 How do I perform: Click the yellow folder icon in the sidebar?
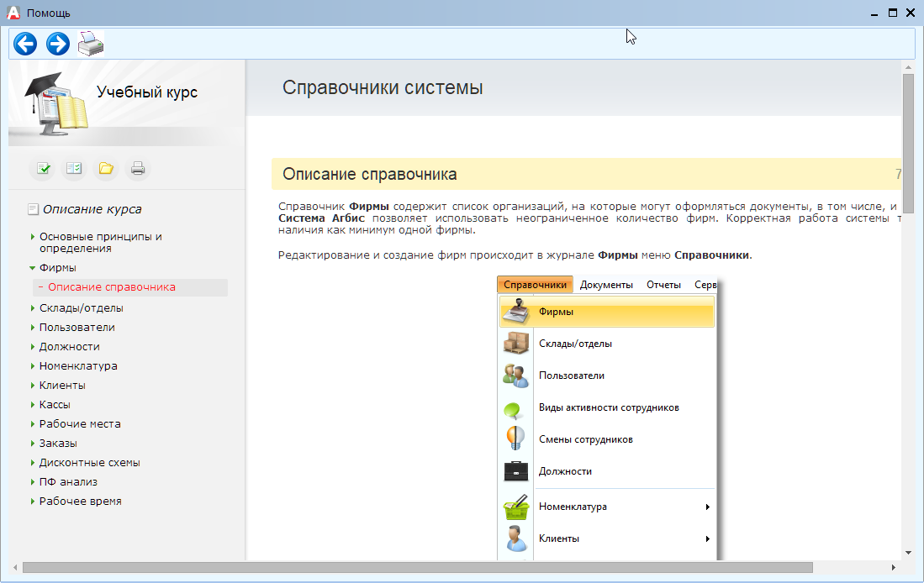106,168
